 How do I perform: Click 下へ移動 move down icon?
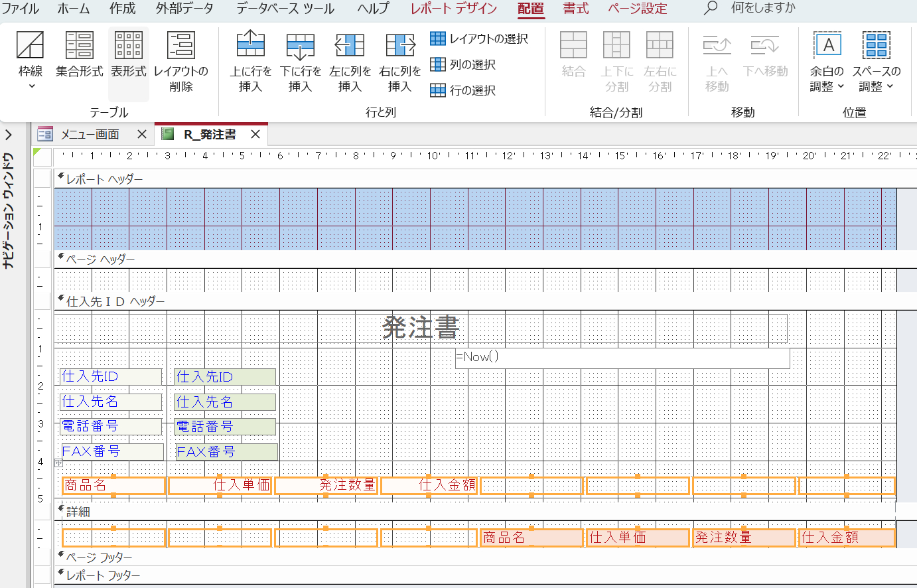pyautogui.click(x=765, y=55)
